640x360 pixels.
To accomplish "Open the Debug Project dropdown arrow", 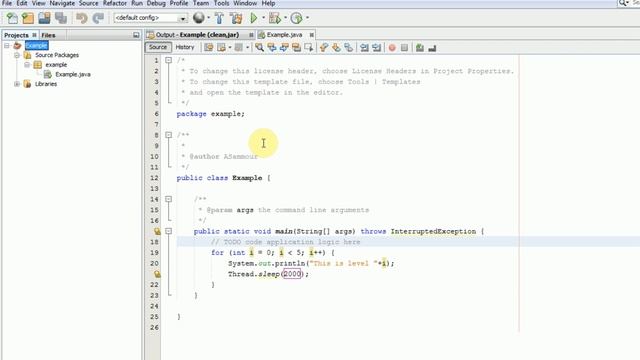I will (x=285, y=18).
